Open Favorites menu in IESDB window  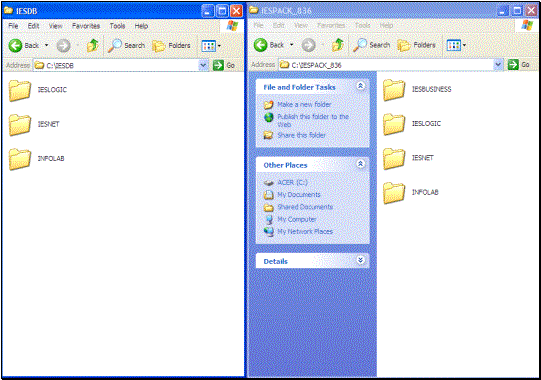pos(86,26)
